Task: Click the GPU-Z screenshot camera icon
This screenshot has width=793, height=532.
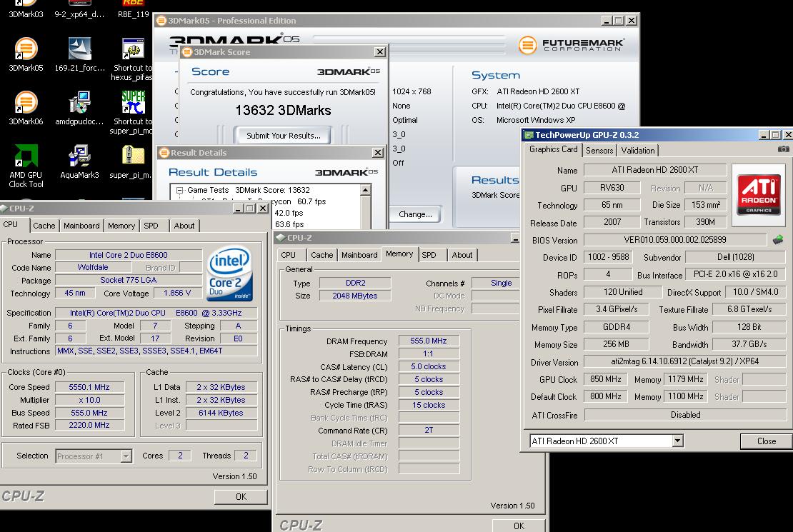Action: tap(783, 149)
